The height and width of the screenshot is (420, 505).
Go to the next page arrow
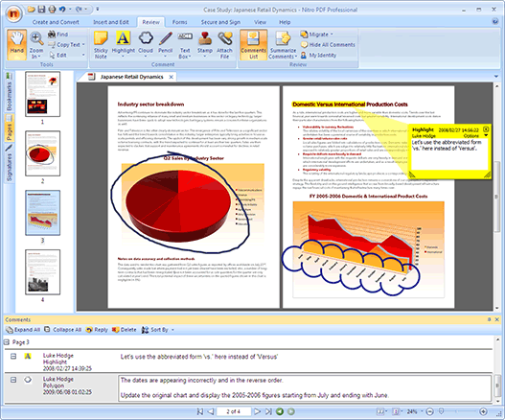click(x=257, y=411)
